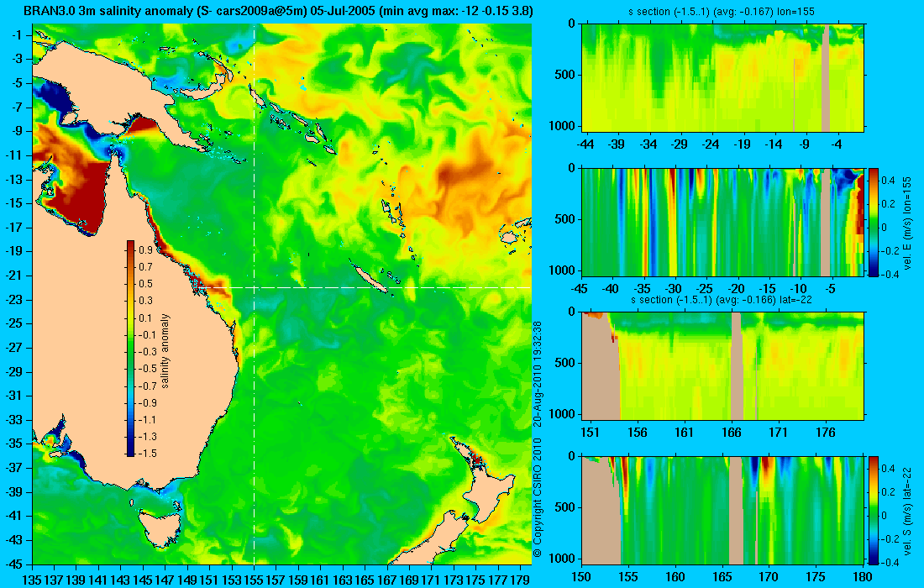Click the 1000 depth label on the vel. S section
The image size is (924, 588).
click(x=563, y=558)
